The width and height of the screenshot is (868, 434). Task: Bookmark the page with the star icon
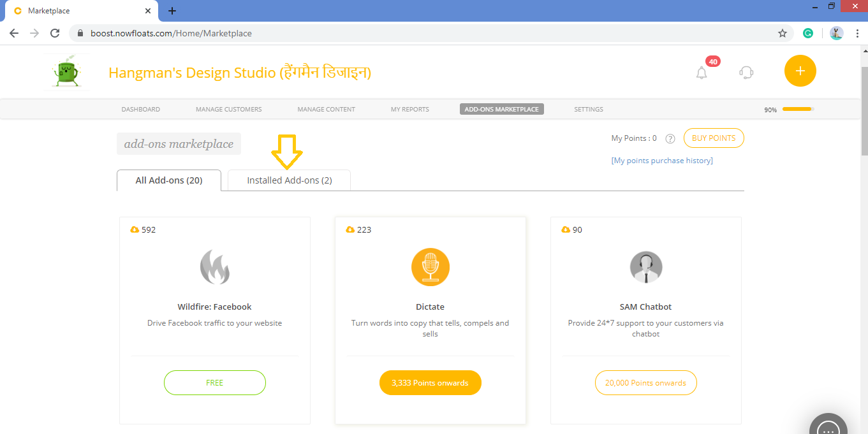pos(783,33)
